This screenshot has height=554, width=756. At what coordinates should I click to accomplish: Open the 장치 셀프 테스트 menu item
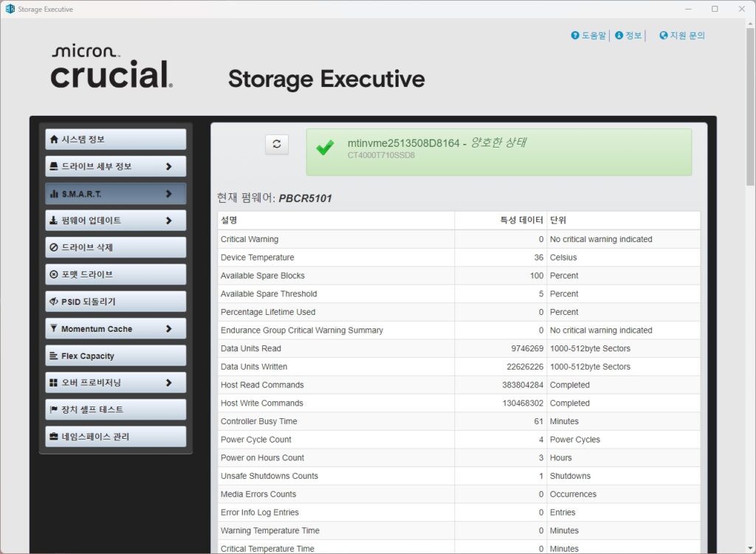[116, 409]
